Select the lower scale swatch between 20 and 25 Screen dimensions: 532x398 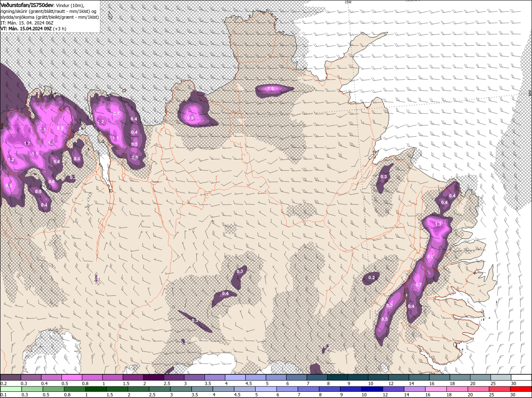(x=478, y=389)
